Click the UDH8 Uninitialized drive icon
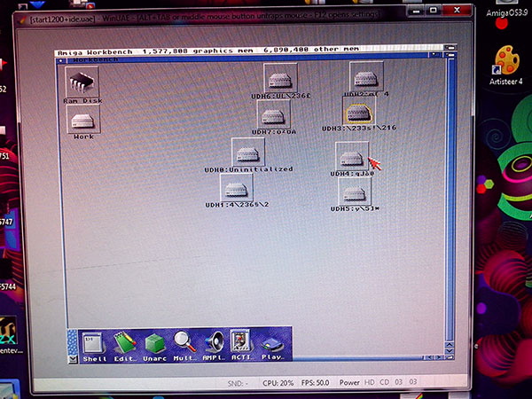The image size is (532, 399). click(x=247, y=152)
